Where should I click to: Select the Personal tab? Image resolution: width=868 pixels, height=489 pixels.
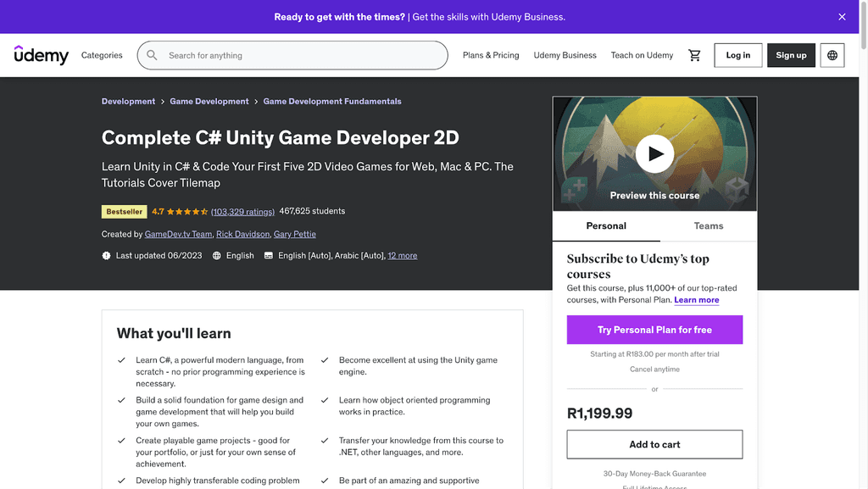605,226
